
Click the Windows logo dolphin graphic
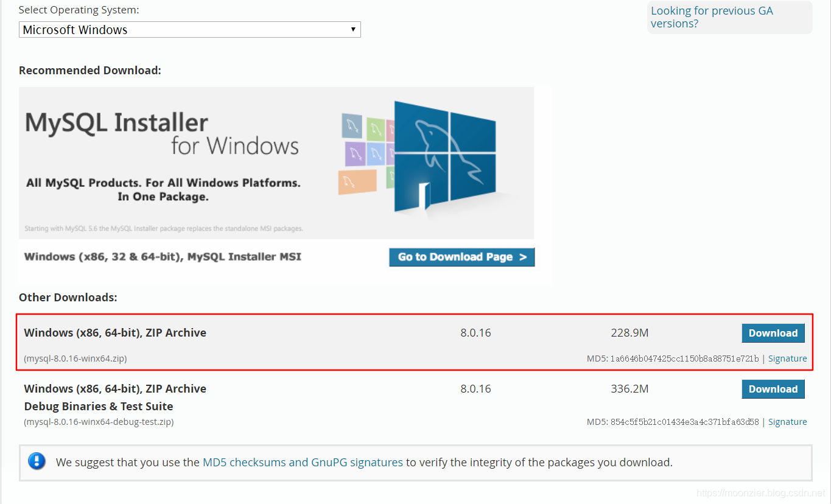446,156
